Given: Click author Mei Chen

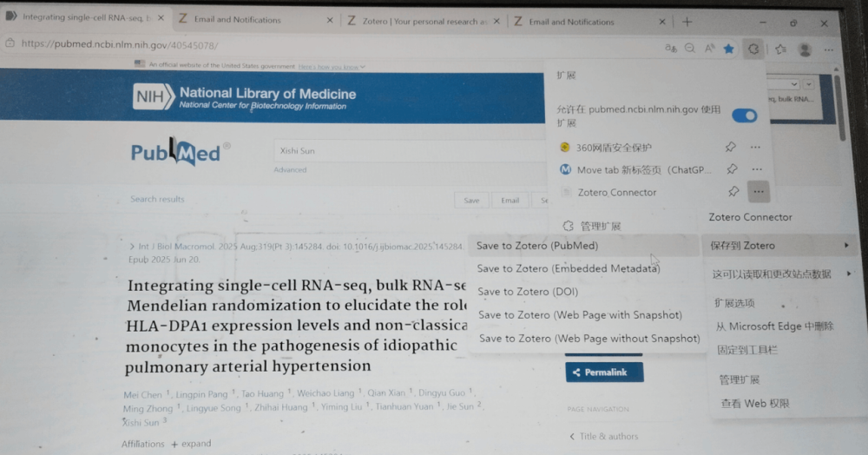Looking at the screenshot, I should (142, 395).
